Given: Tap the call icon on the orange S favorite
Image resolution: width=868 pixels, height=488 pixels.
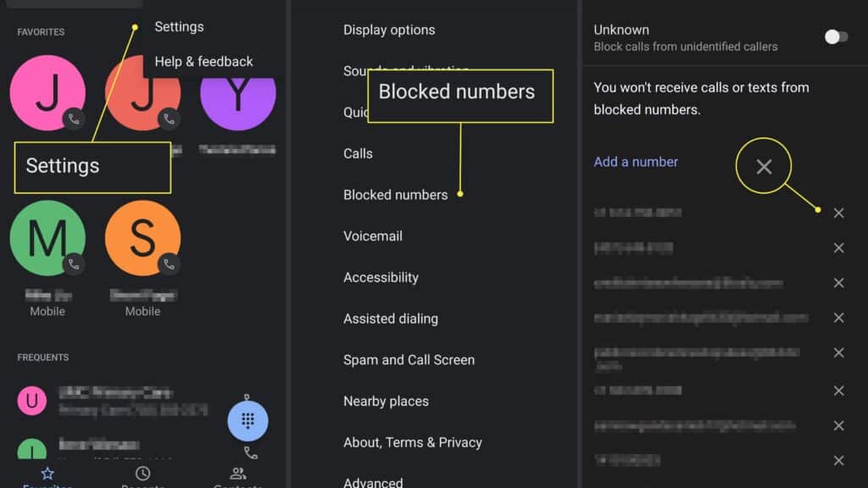Looking at the screenshot, I should pos(169,264).
